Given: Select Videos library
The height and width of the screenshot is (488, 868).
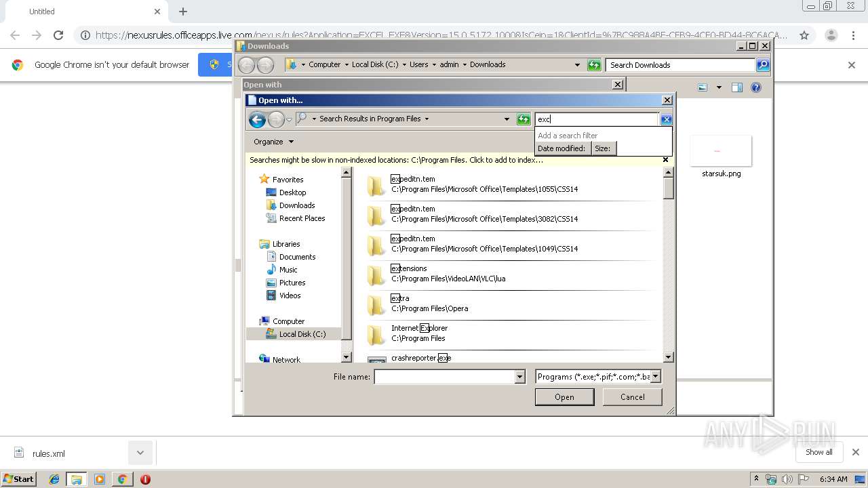Looking at the screenshot, I should 290,296.
